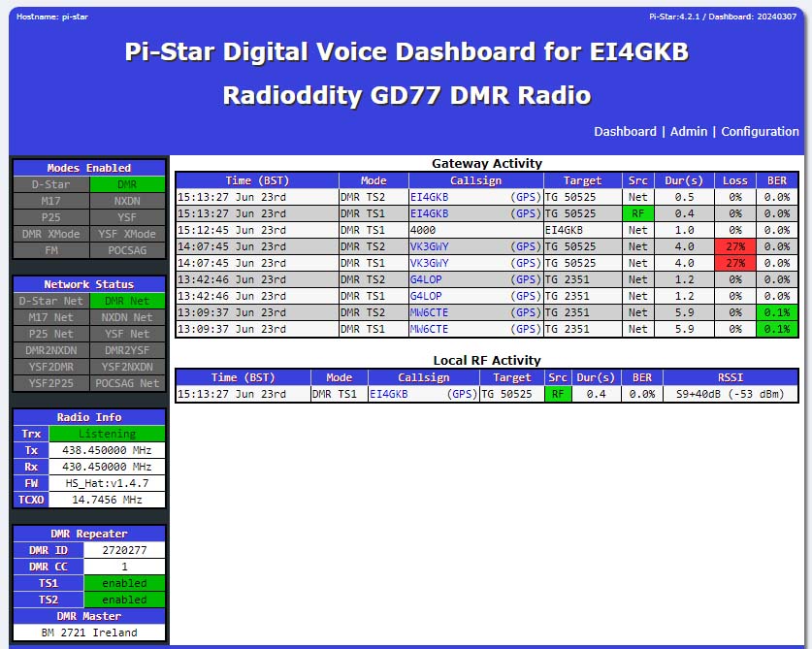Click the GPS link in Local RF Activity row
The width and height of the screenshot is (812, 649).
point(462,394)
